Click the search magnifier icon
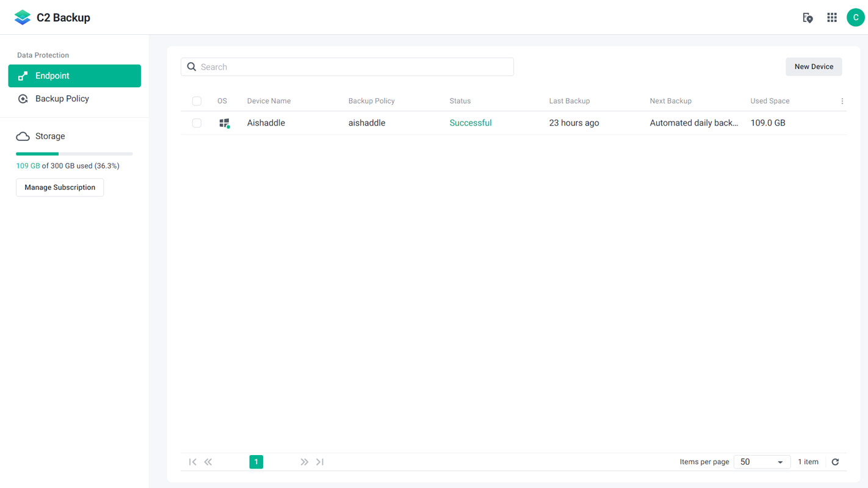This screenshot has width=868, height=488. (x=192, y=67)
